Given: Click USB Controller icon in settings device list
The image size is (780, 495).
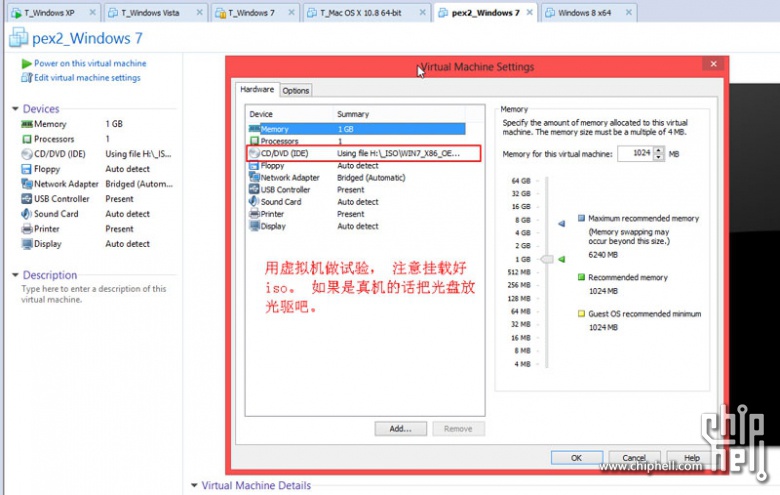Looking at the screenshot, I should tap(254, 190).
